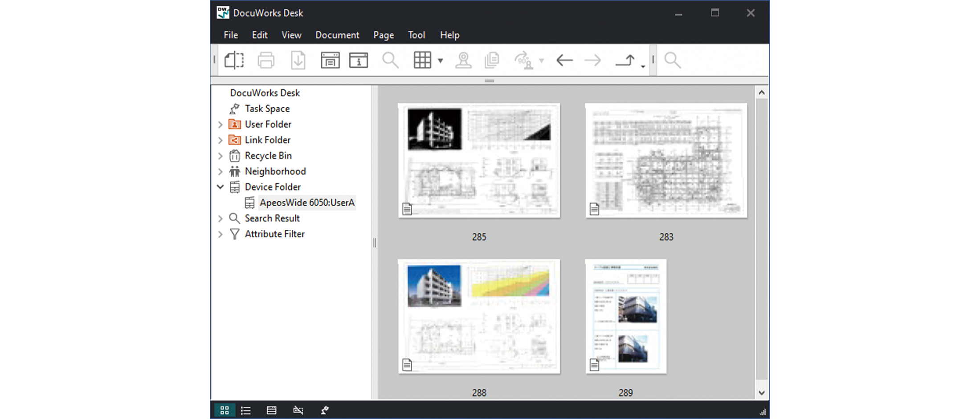Open the Document menu
Screen dimensions: 980x419
click(x=337, y=35)
